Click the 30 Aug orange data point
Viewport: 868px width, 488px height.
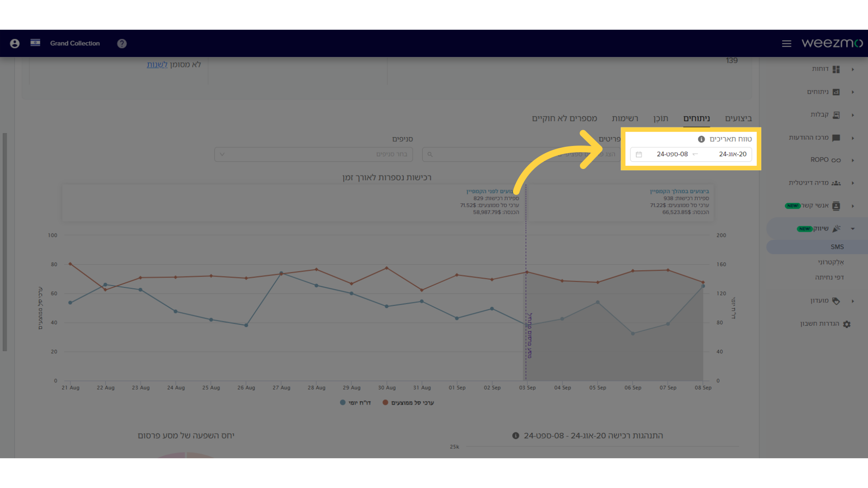(x=387, y=268)
